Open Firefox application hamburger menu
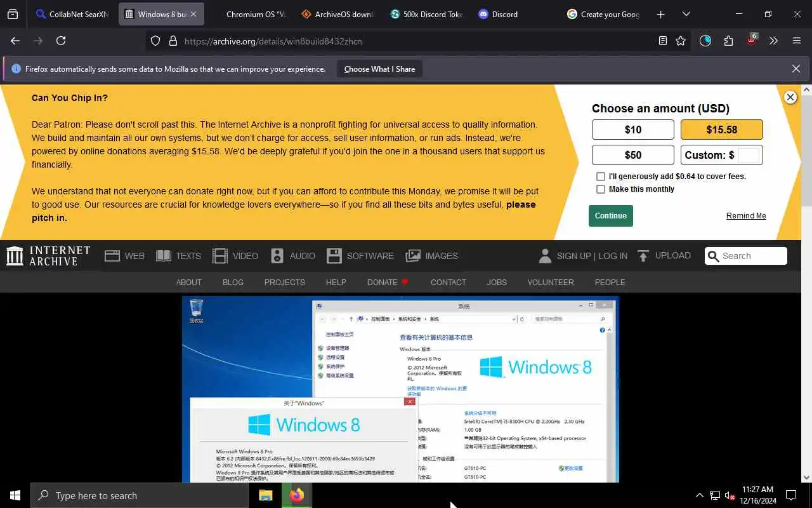 coord(797,41)
